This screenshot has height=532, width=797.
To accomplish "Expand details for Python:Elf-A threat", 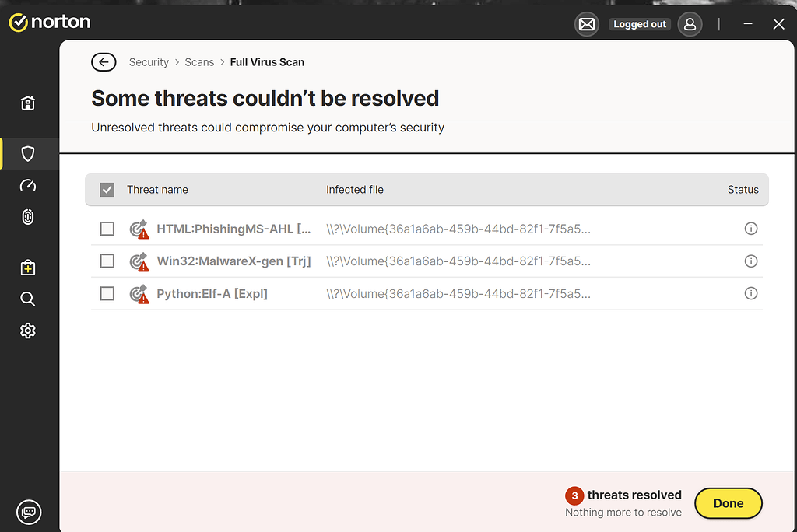I will point(751,293).
